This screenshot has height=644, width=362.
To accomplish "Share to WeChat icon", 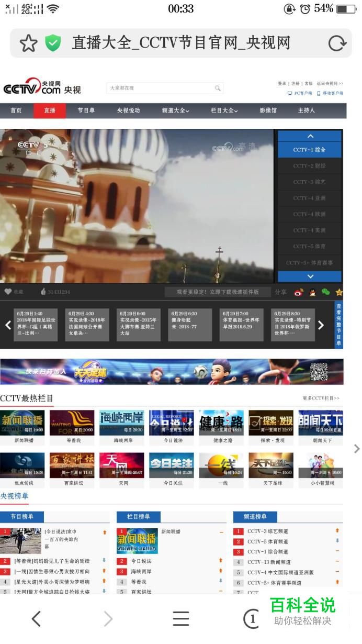I will pyautogui.click(x=325, y=292).
